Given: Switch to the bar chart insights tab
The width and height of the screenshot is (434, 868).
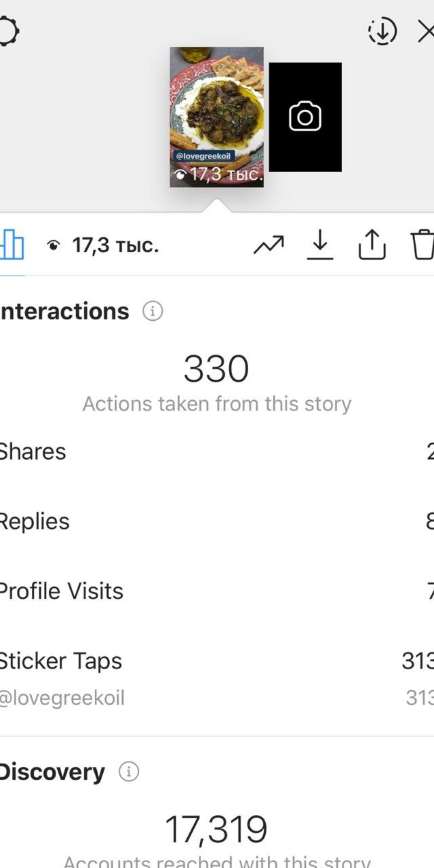Looking at the screenshot, I should (x=12, y=245).
